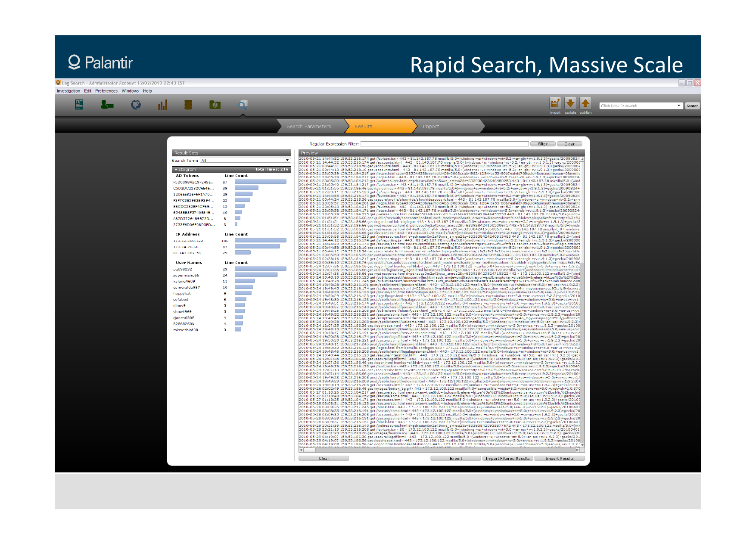Select AD token F5D009842C9F249E…

194,182
